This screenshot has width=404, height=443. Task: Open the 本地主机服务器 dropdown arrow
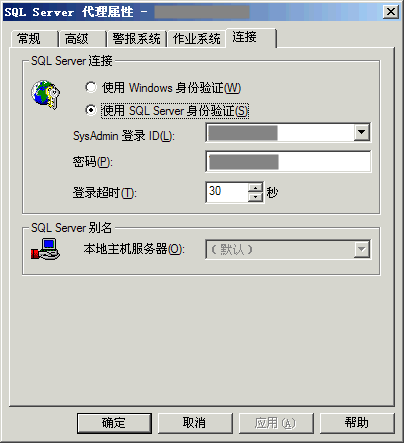point(361,249)
